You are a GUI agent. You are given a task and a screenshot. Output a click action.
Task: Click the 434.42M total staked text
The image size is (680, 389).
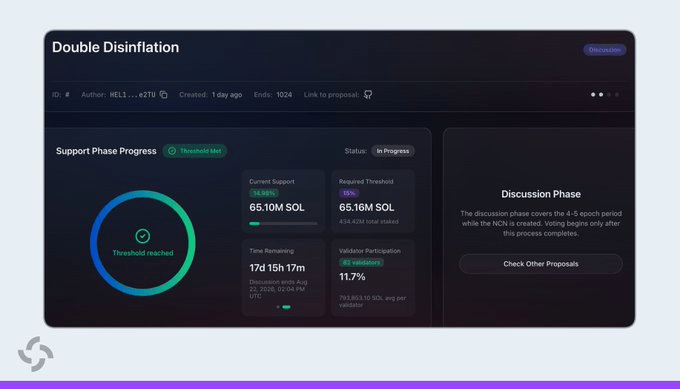(x=369, y=222)
